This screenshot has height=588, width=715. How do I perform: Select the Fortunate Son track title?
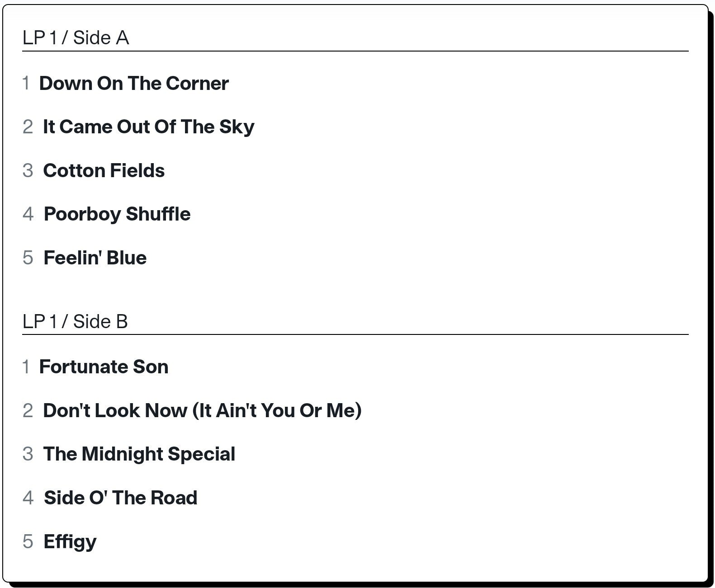click(104, 367)
